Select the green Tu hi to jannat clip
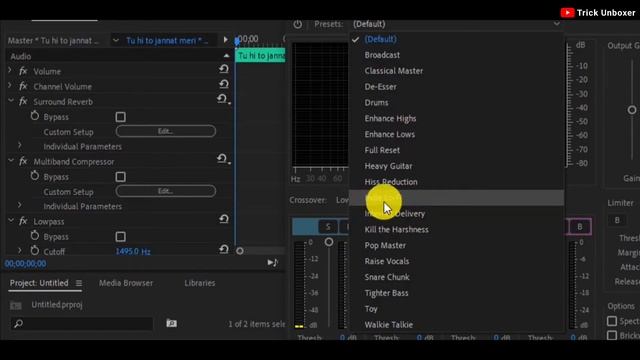 (x=260, y=56)
